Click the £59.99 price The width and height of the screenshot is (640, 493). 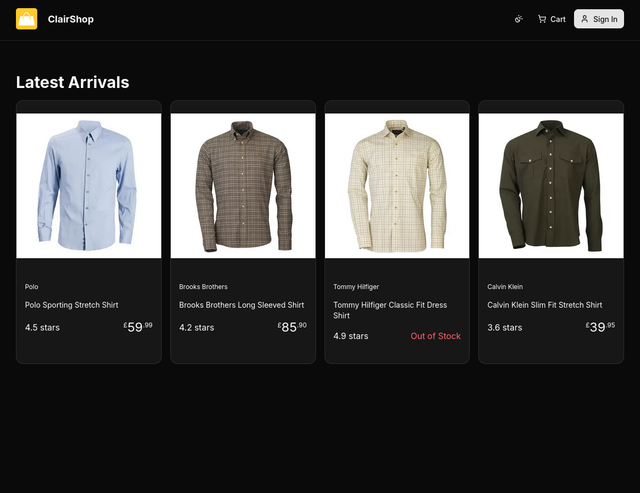138,327
